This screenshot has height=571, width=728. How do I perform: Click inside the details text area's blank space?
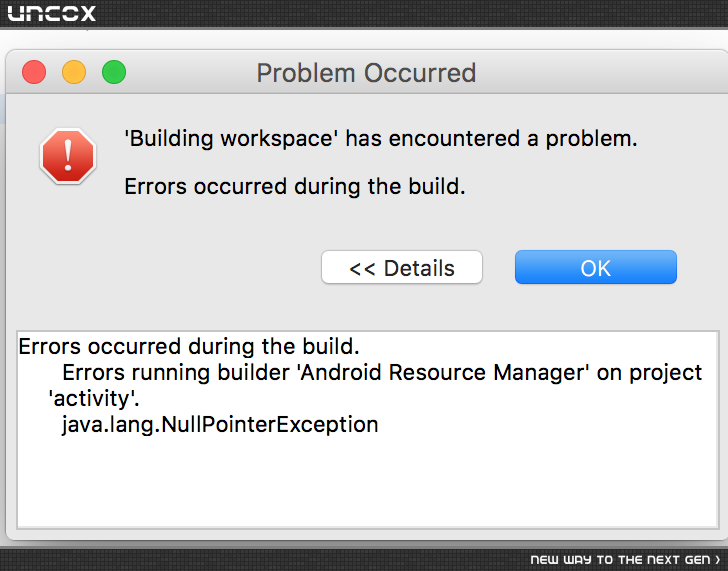[x=368, y=483]
